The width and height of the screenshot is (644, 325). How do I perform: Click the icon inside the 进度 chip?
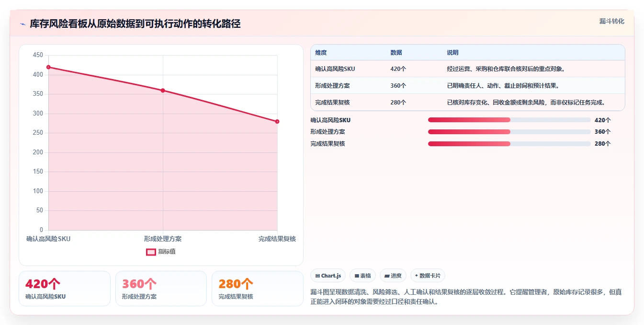(387, 276)
